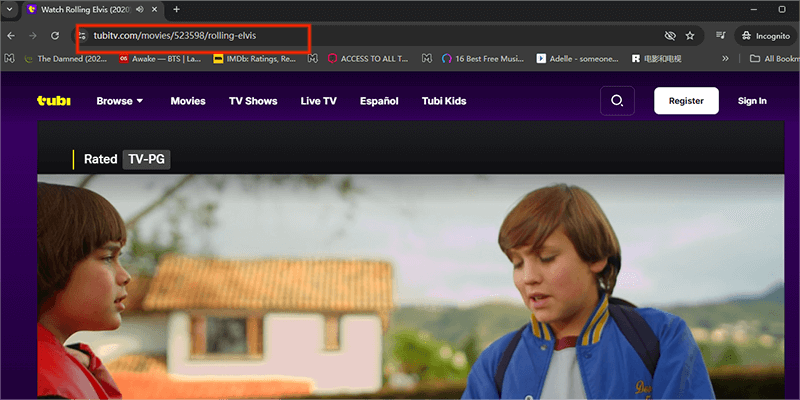
Task: Maximize the browser window
Action: [x=782, y=9]
